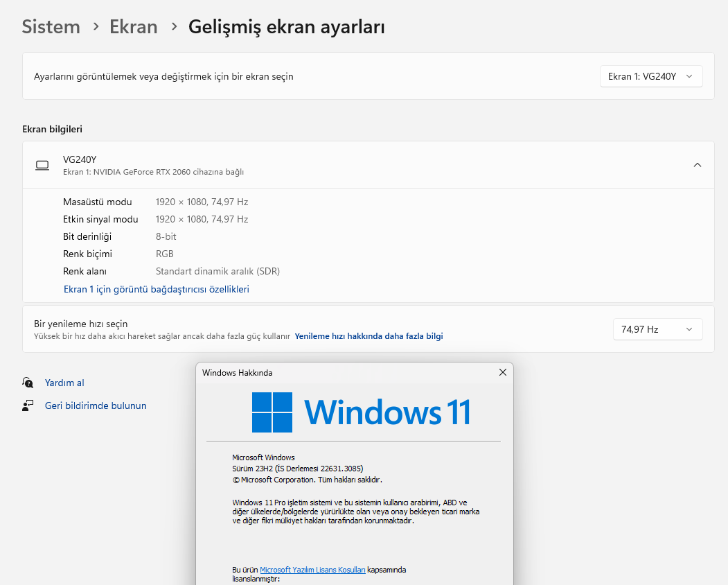Select the Etkin sinyal modu value
The width and height of the screenshot is (728, 585).
[x=202, y=219]
